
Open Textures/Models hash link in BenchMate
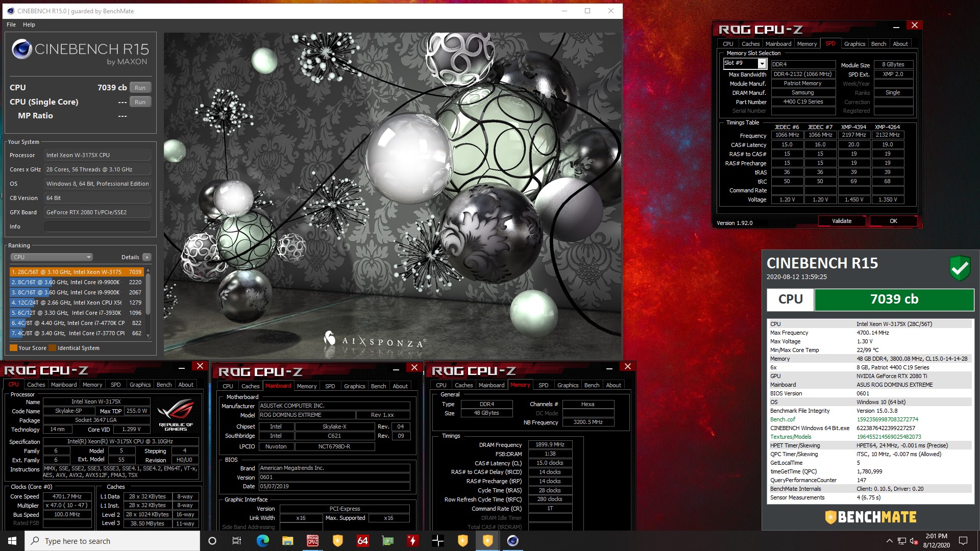pos(889,437)
